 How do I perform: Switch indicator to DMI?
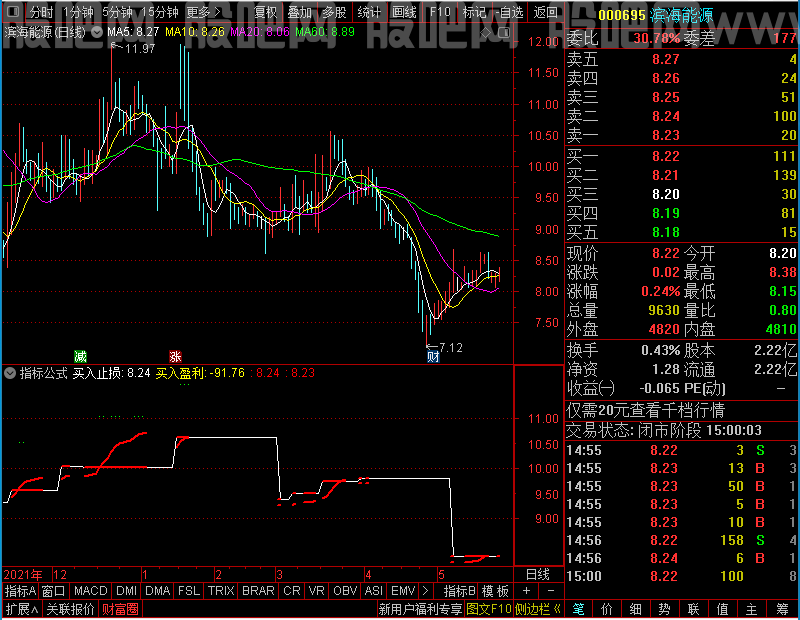(126, 591)
